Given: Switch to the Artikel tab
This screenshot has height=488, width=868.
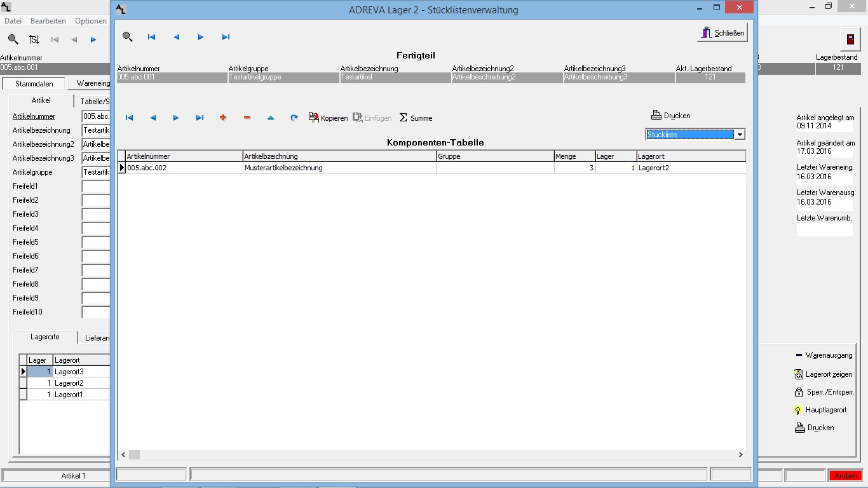Looking at the screenshot, I should tap(41, 100).
